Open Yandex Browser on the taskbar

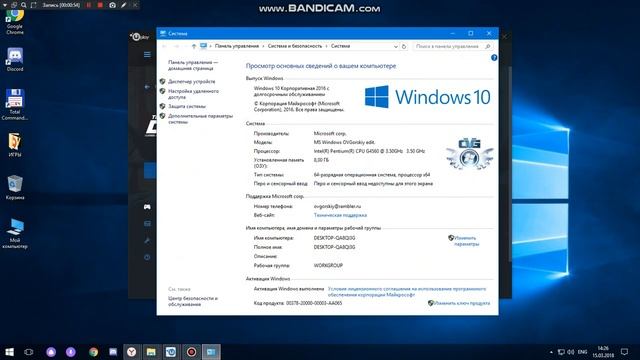click(131, 352)
